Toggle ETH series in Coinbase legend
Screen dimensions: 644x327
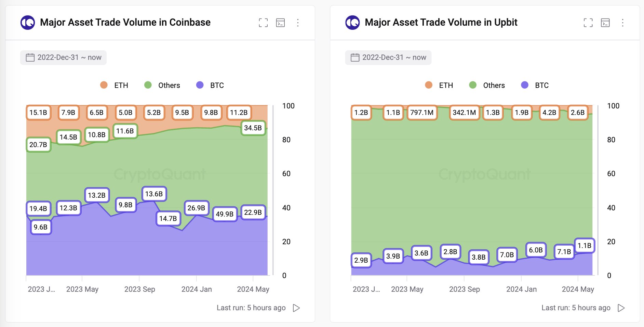click(114, 85)
